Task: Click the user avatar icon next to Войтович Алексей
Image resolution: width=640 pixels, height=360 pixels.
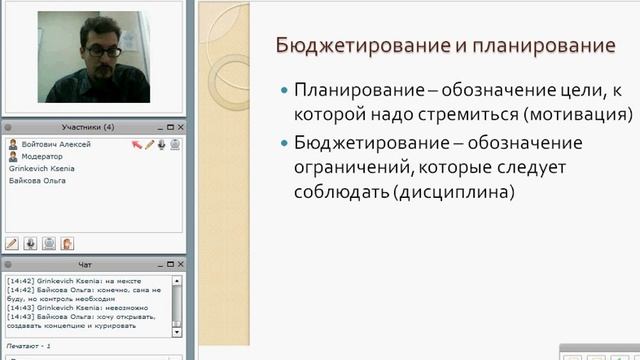Action: (13, 144)
